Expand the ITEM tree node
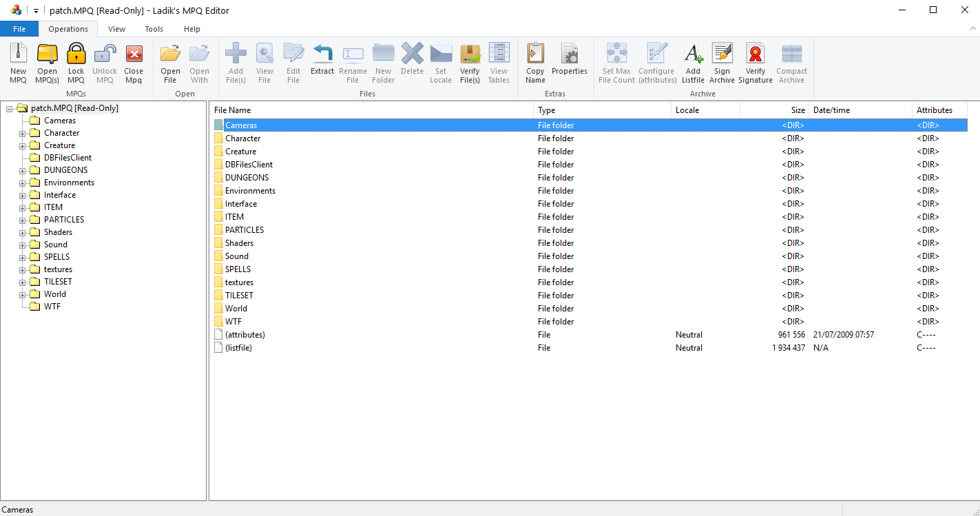This screenshot has height=516, width=980. [x=22, y=207]
